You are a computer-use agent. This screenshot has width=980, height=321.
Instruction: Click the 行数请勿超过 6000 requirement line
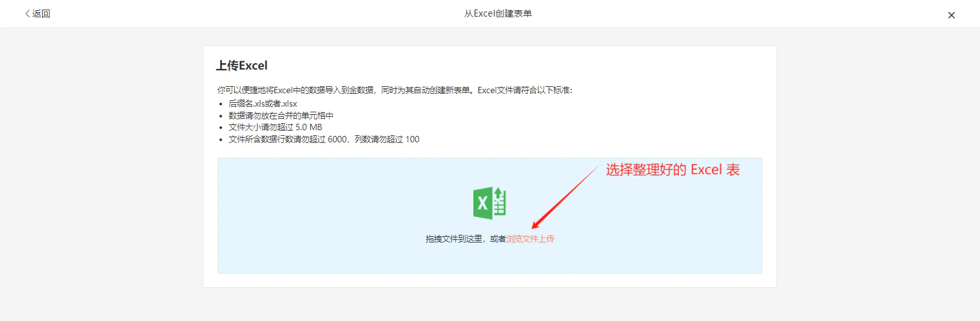(323, 139)
